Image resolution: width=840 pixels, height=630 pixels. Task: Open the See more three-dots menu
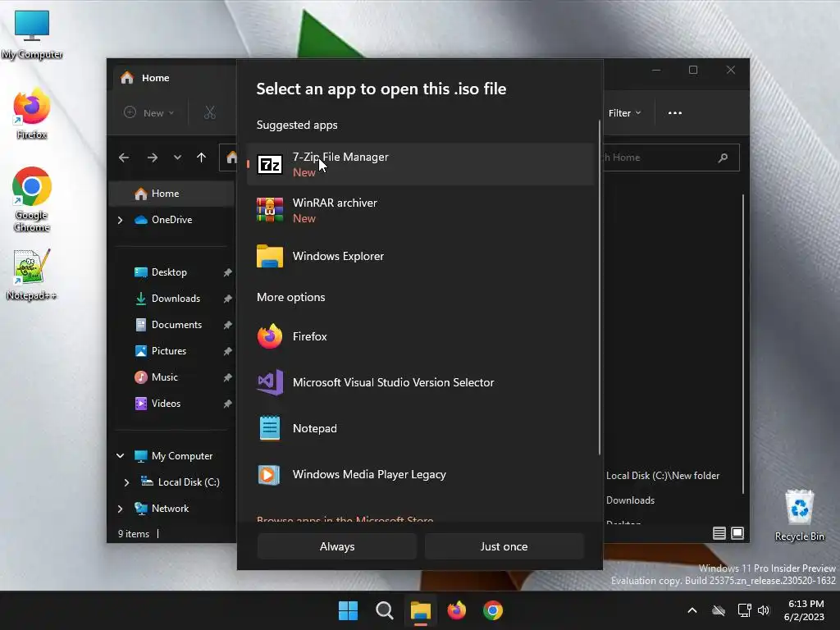pyautogui.click(x=675, y=113)
